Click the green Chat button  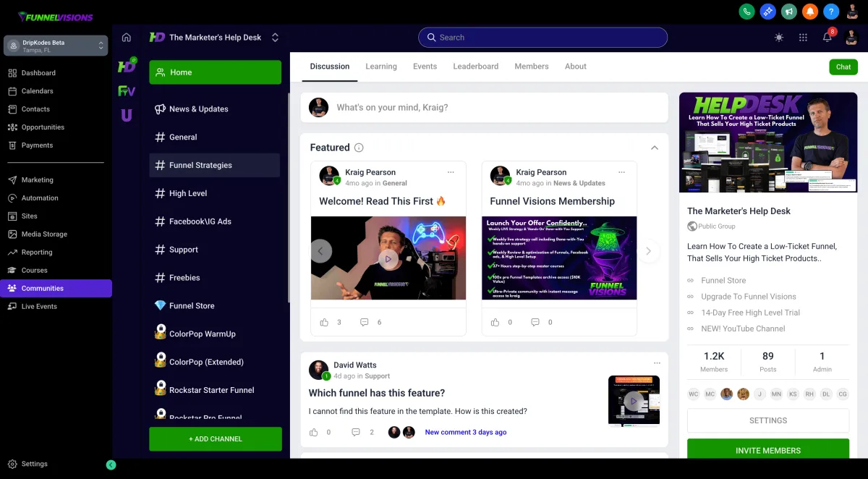click(x=843, y=67)
